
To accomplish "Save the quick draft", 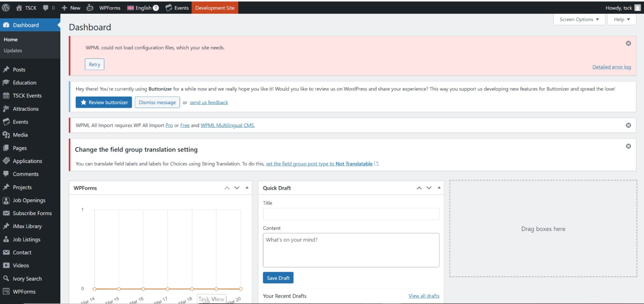I will click(278, 278).
